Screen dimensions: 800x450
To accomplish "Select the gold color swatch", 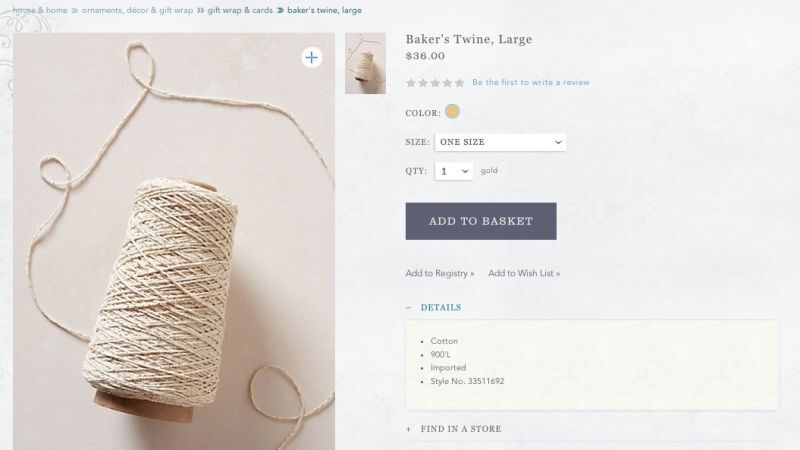I will click(452, 112).
